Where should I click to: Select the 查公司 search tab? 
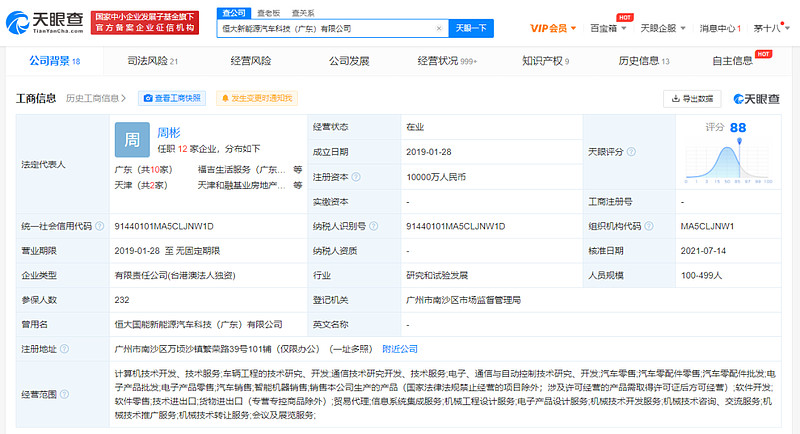click(234, 13)
